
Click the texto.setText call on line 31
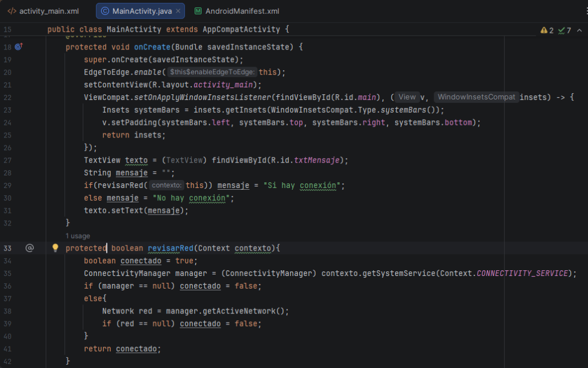[136, 210]
